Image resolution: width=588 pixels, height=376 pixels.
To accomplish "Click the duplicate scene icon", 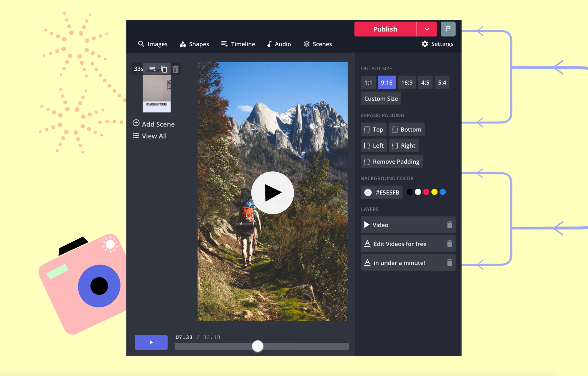I will coord(165,69).
